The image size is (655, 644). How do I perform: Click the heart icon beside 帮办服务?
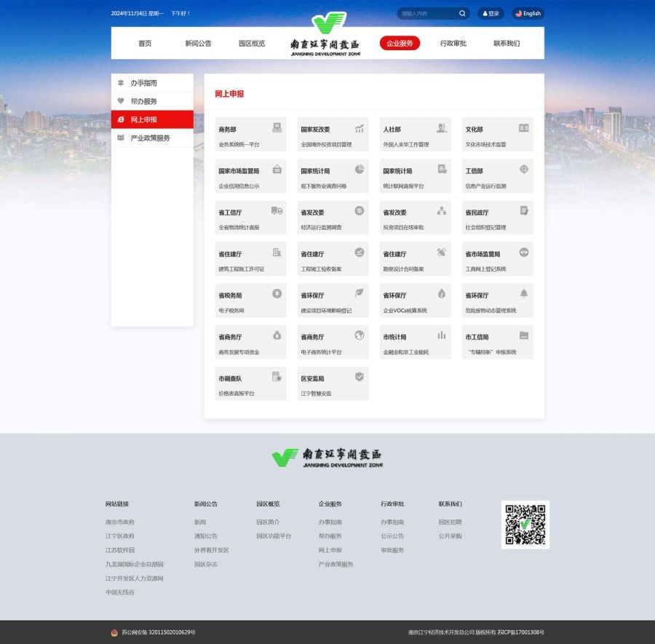(121, 100)
